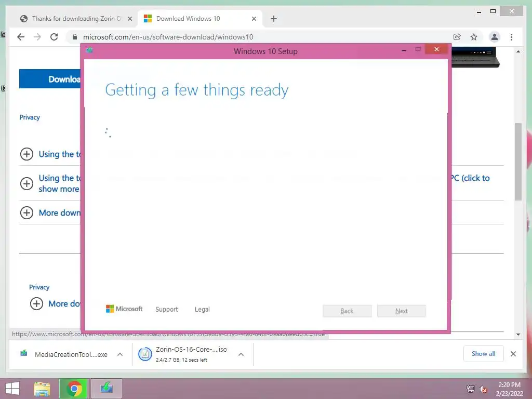Open the Chrome three-dot menu
Viewport: 532px width, 399px height.
pyautogui.click(x=511, y=37)
